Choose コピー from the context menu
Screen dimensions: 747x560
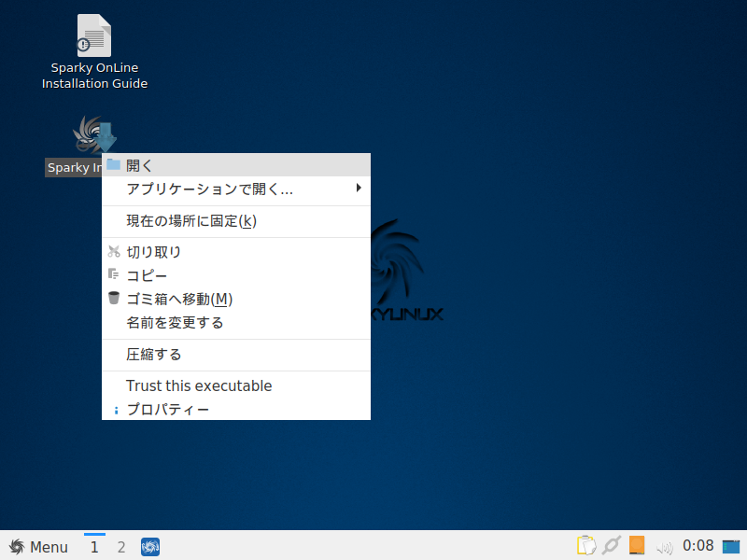[x=236, y=275]
